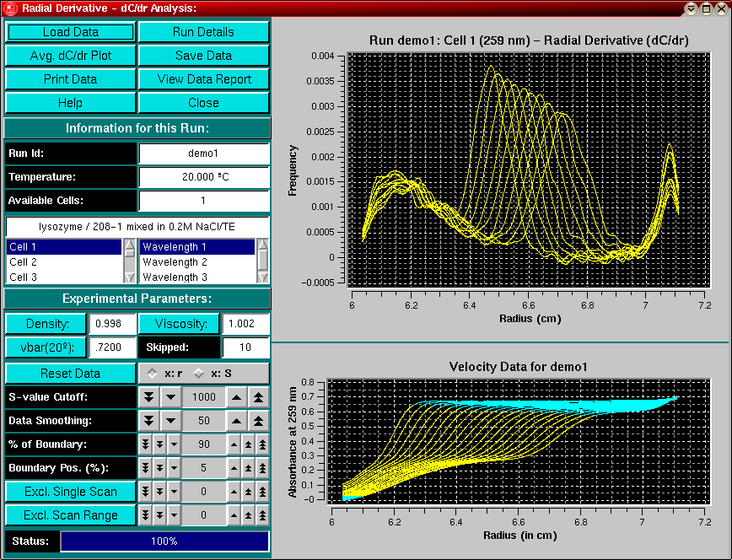Click single up arrow for Excl. Single Scan
The image size is (732, 560).
(234, 492)
